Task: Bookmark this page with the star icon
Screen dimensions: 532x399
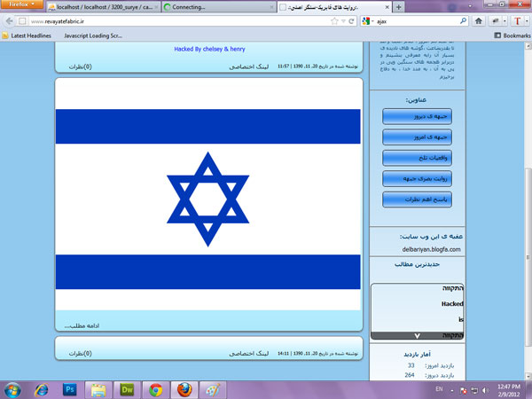Action: coord(334,21)
